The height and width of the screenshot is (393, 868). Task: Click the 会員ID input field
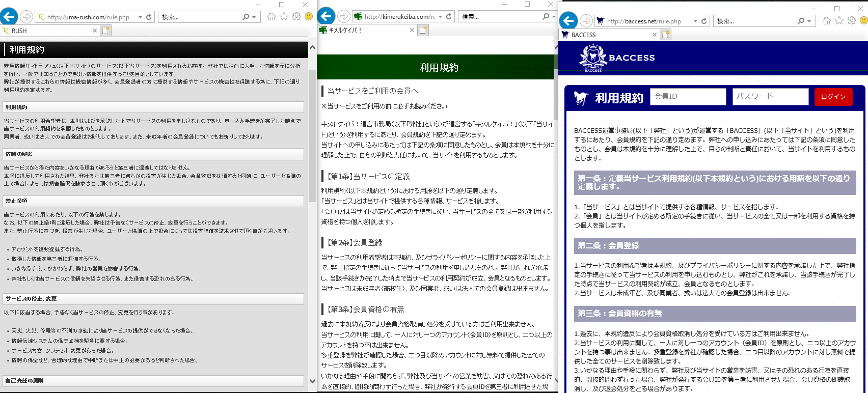[x=688, y=96]
